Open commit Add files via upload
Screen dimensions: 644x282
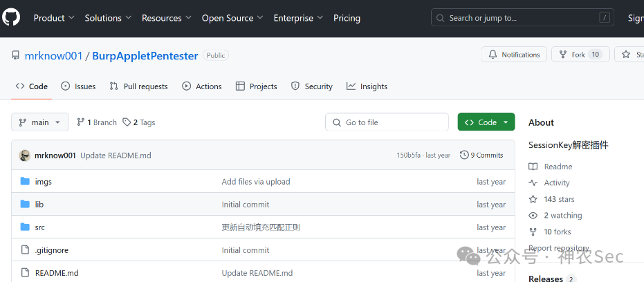click(x=256, y=182)
